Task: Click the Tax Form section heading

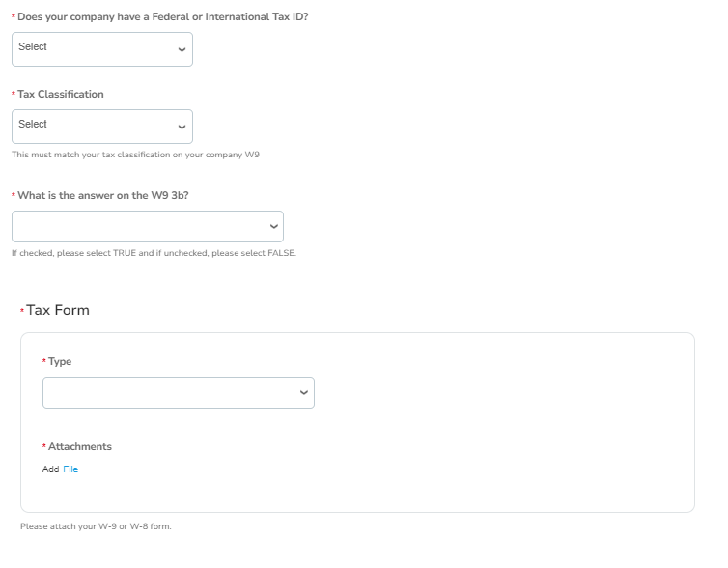Action: [x=58, y=310]
